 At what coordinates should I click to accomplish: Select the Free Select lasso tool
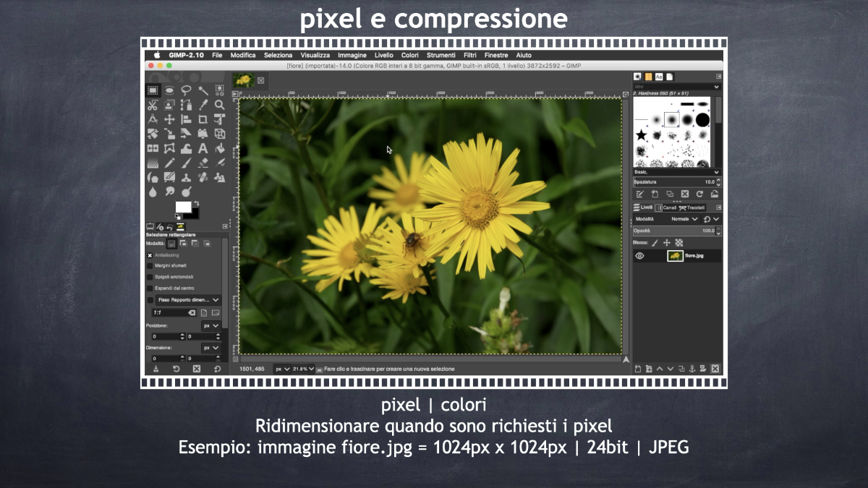point(186,90)
